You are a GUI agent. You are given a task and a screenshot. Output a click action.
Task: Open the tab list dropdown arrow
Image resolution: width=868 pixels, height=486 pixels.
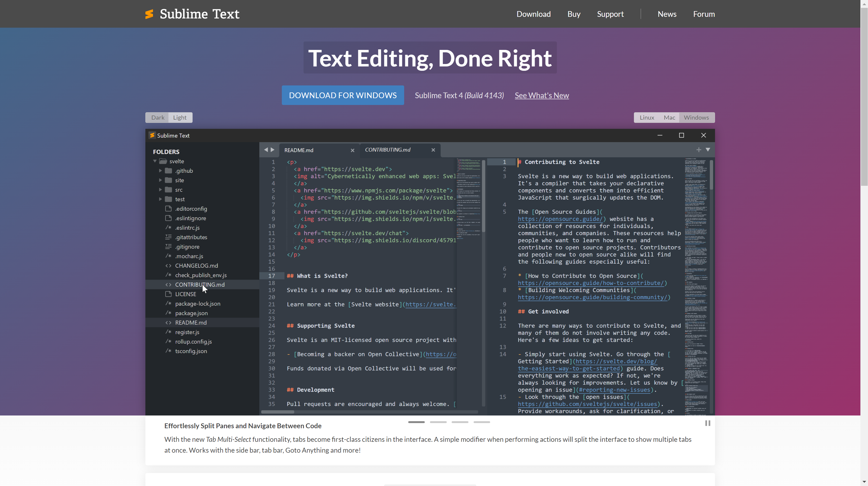[x=708, y=150]
